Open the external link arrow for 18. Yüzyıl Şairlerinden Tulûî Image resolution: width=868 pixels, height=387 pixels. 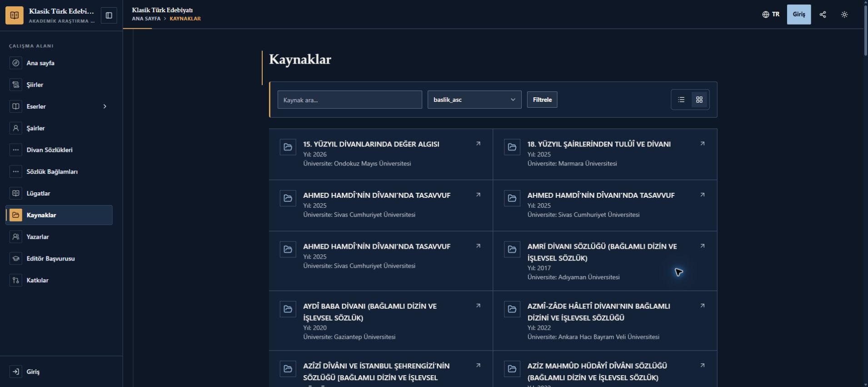coord(702,144)
